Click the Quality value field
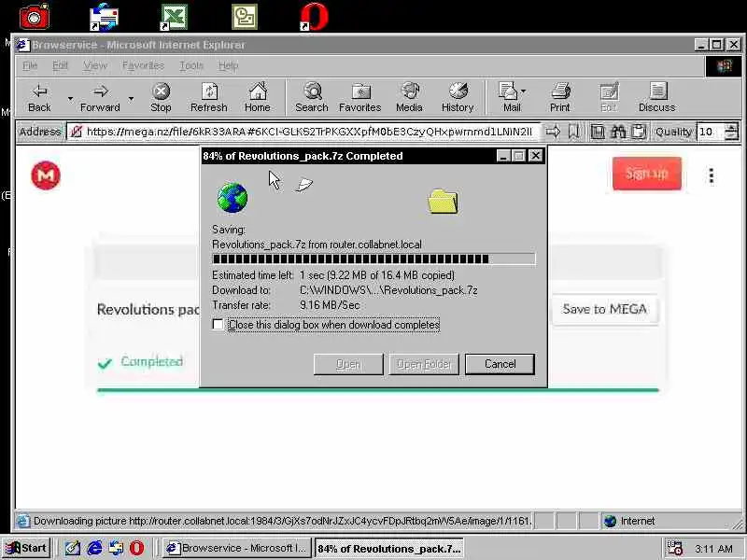The image size is (747, 560). (x=711, y=132)
